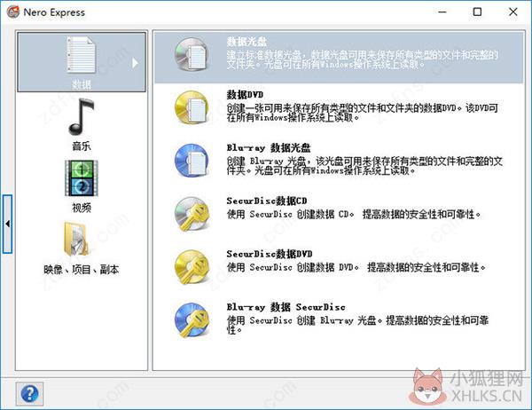Click the 数据光盘 description starting 建立标准
532x410 pixels.
click(x=363, y=59)
